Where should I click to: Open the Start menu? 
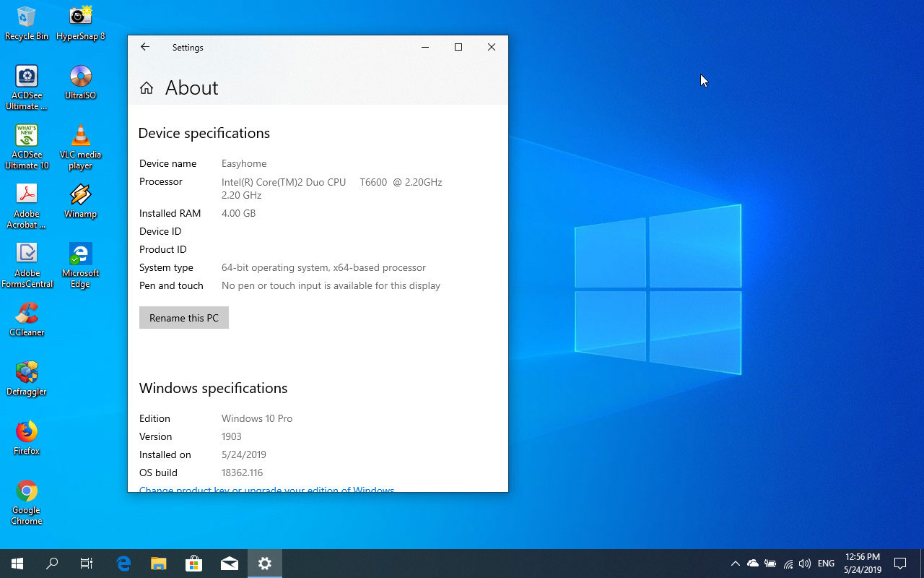tap(15, 563)
